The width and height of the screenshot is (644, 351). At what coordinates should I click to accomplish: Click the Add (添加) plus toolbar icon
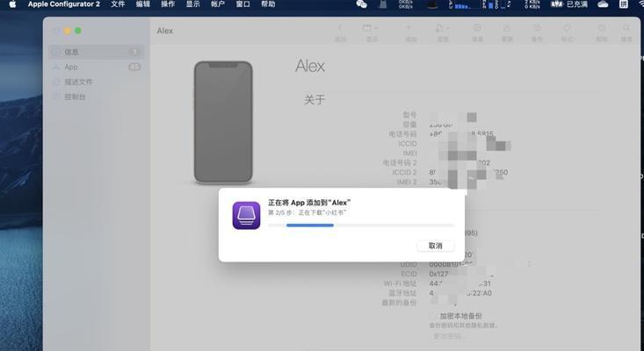click(409, 29)
